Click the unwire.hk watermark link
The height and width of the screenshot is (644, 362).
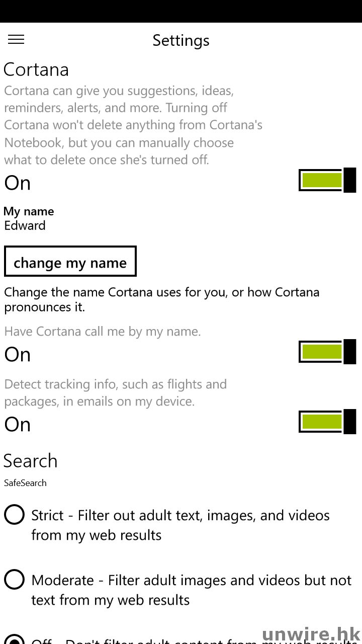(x=311, y=634)
